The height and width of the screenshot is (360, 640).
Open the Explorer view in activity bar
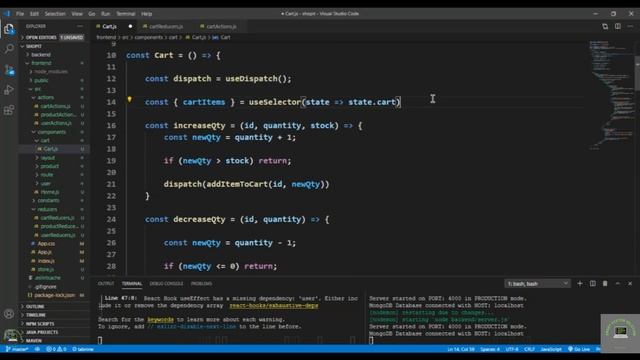[9, 29]
